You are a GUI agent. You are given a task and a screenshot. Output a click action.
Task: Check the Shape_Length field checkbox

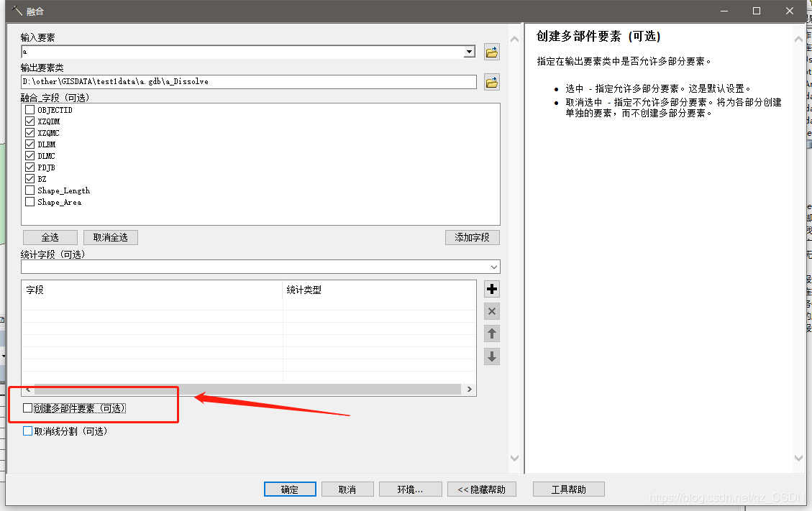30,190
